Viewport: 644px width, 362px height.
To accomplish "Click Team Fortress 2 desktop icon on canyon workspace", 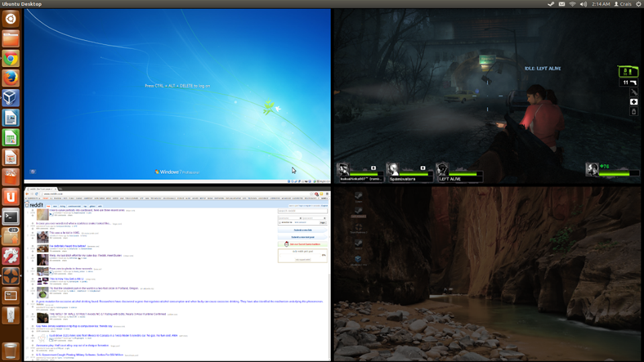I will tap(358, 228).
